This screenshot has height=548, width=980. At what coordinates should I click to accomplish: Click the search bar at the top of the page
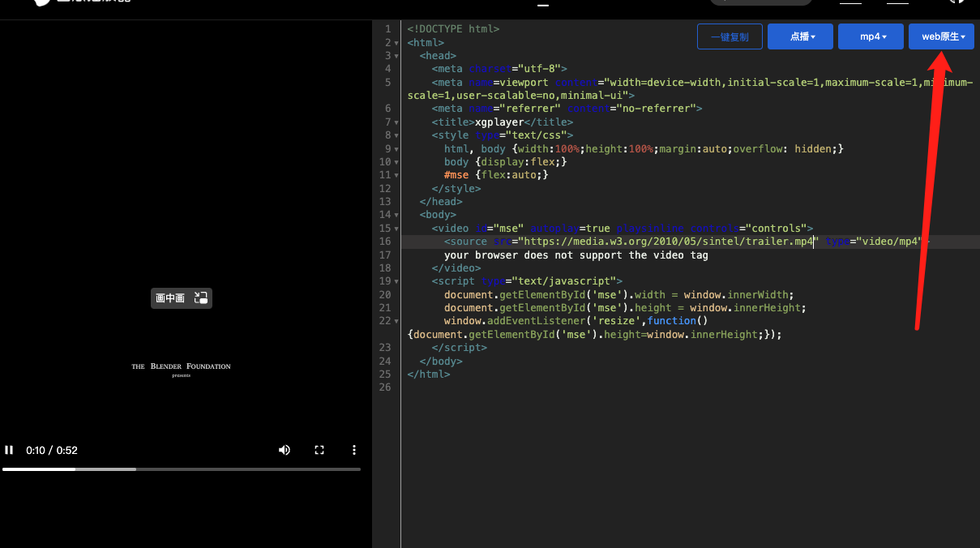click(760, 3)
